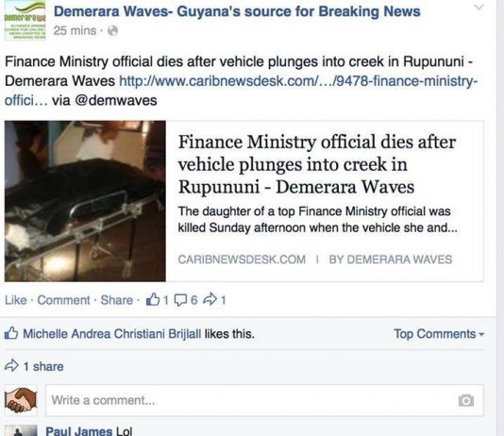Click the share arrow count icon

(210, 300)
